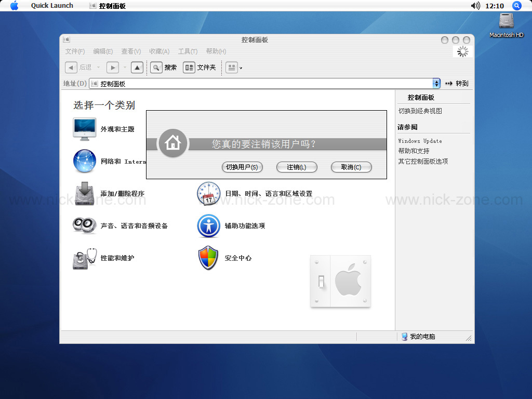Open the 收藏(A) menu
Screen dimensions: 532x399
click(159, 51)
